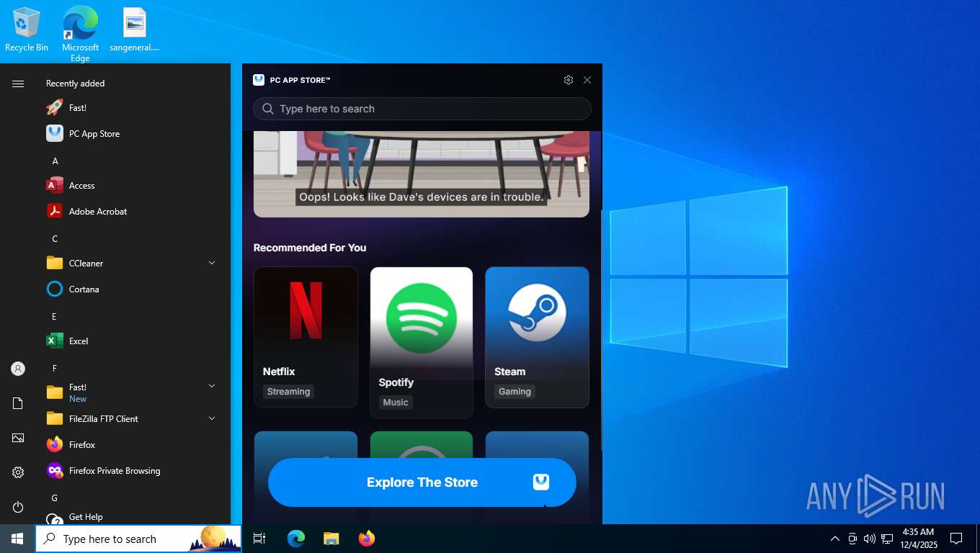Open notification center icon
The width and height of the screenshot is (980, 553).
point(956,539)
